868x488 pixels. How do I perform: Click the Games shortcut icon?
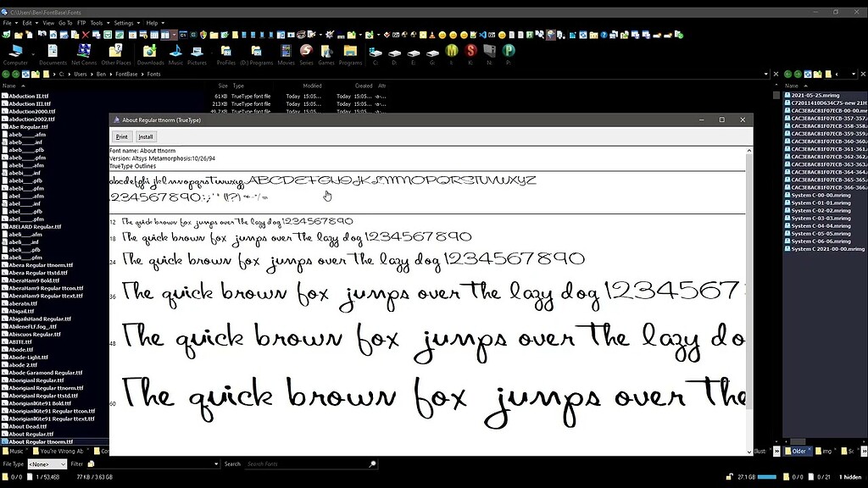[x=326, y=51]
